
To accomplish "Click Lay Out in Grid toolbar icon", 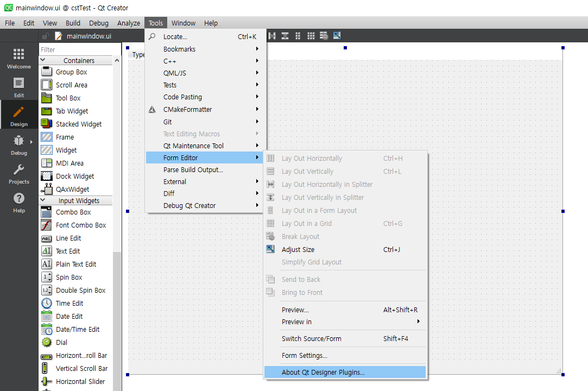I will pyautogui.click(x=311, y=36).
